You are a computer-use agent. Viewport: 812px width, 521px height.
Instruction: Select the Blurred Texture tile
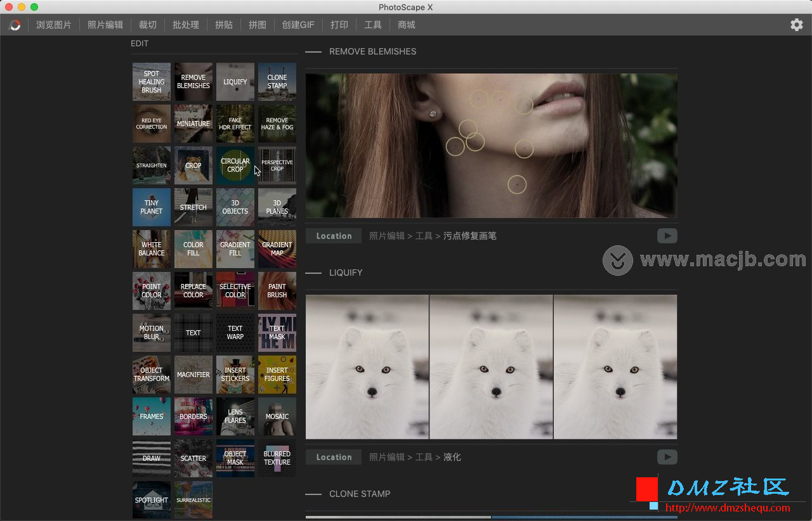coord(277,458)
